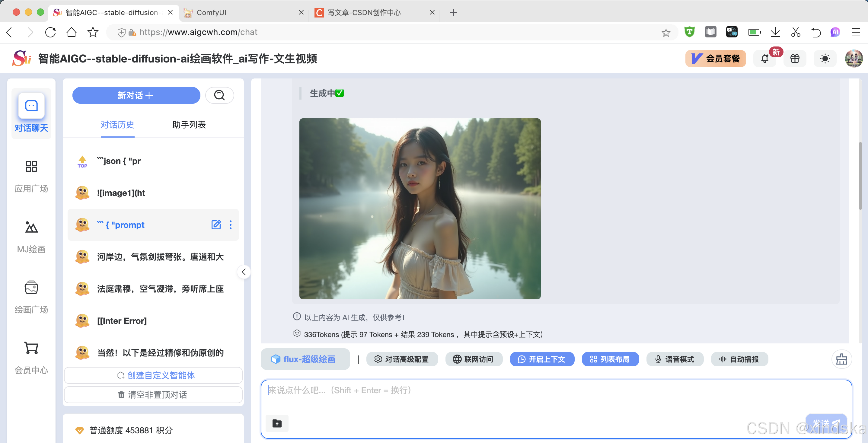Click the edit icon on selected conversation
868x443 pixels.
point(216,225)
